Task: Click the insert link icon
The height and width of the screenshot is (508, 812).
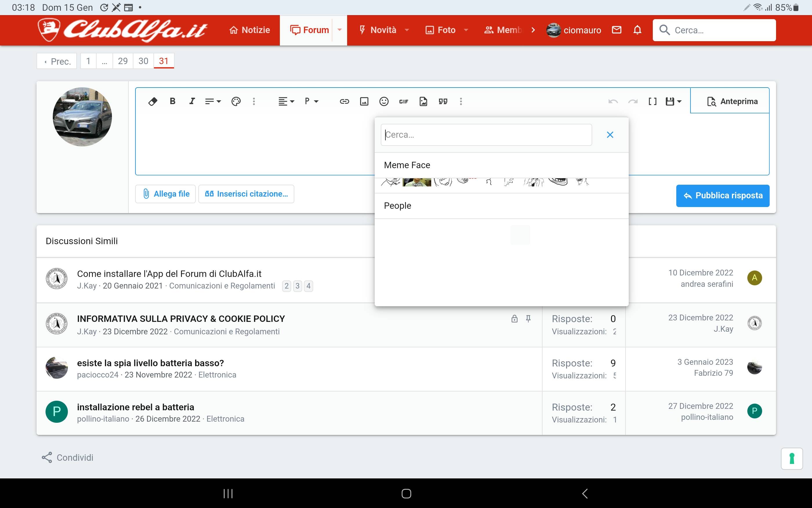Action: pyautogui.click(x=344, y=101)
